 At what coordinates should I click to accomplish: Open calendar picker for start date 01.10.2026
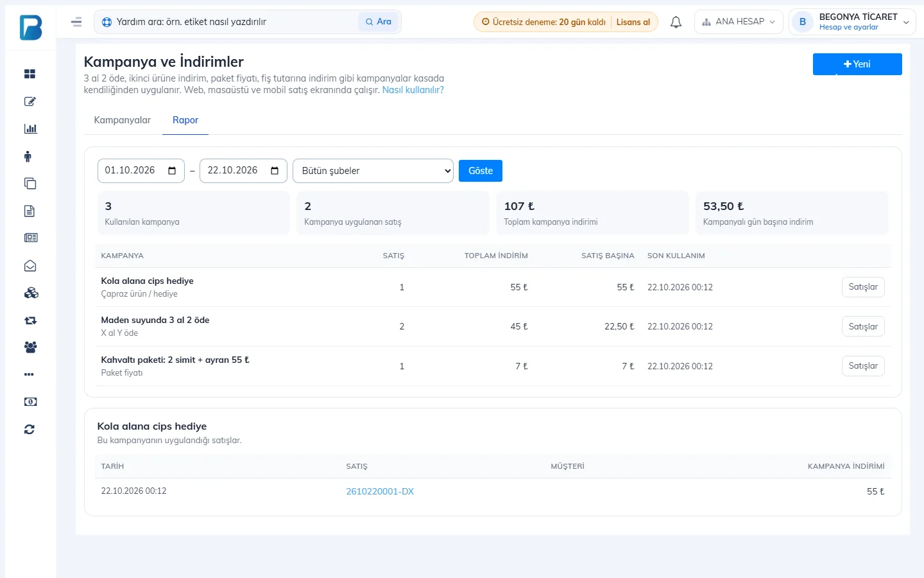172,171
